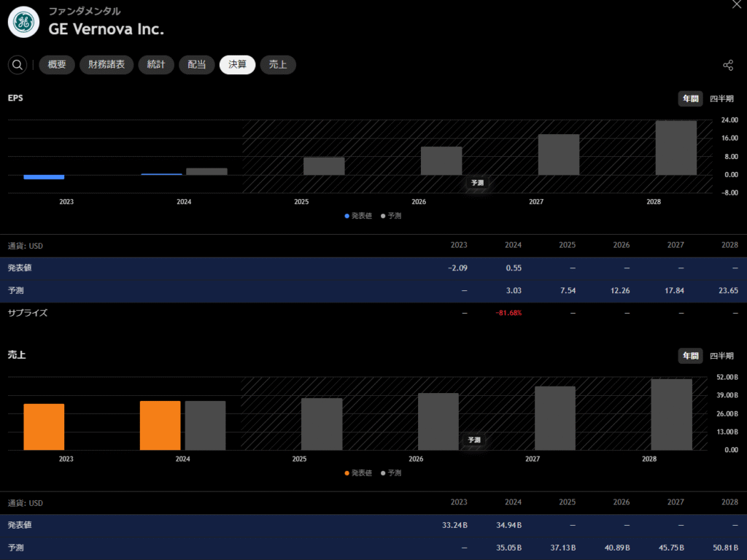Select 年間 in the EPS chart
Viewport: 747px width, 560px height.
pos(690,98)
